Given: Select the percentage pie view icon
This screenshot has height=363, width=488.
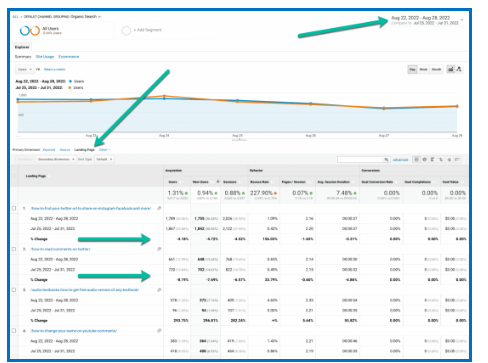Looking at the screenshot, I should coord(424,160).
